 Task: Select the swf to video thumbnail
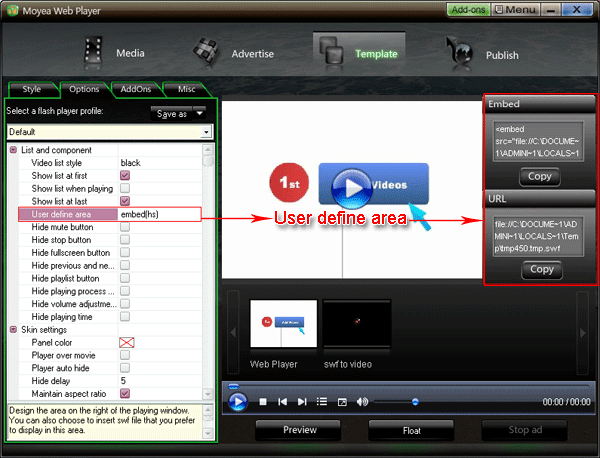click(357, 323)
